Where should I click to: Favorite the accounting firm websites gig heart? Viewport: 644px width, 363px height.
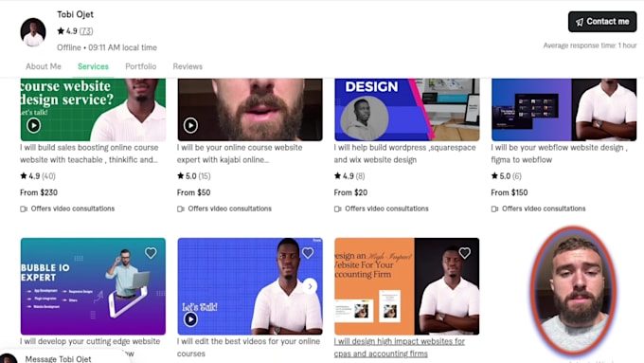coord(464,253)
